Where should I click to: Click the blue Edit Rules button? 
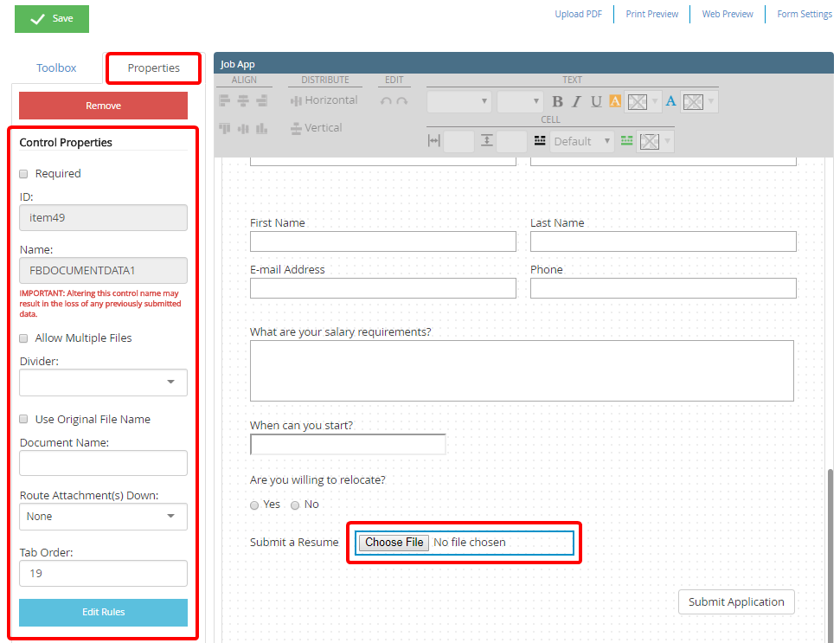(x=103, y=612)
